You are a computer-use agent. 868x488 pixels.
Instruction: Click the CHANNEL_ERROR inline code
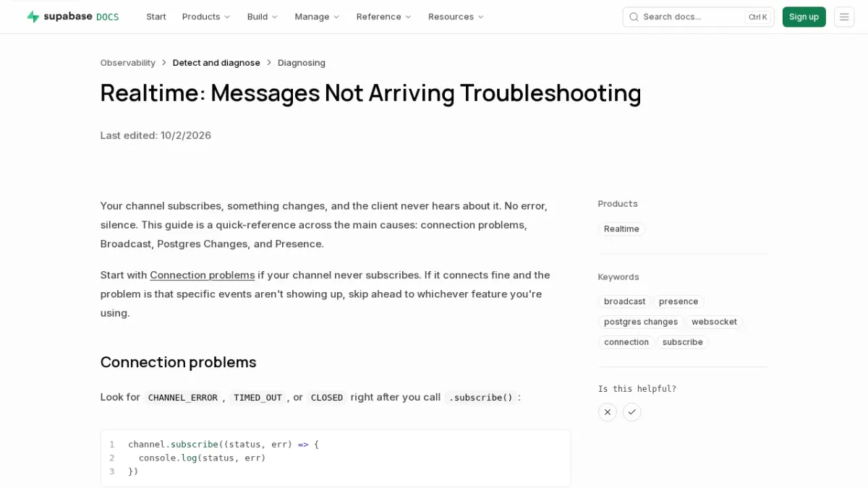click(183, 398)
